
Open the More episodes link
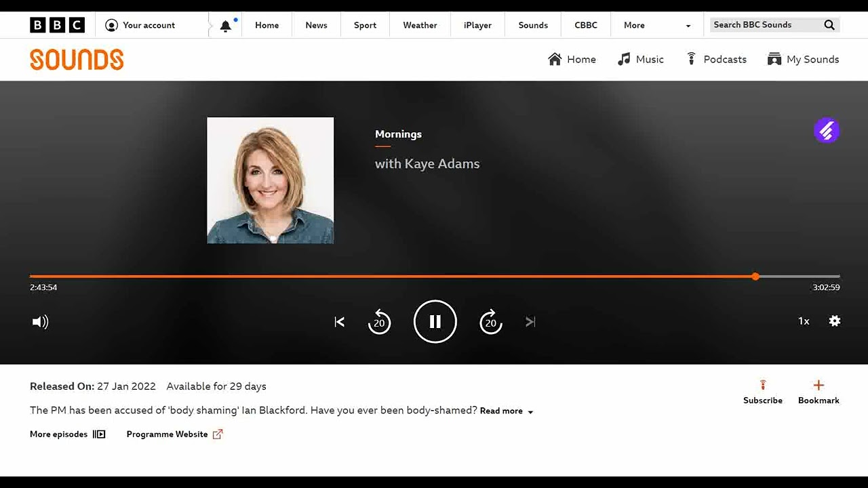[x=58, y=434]
